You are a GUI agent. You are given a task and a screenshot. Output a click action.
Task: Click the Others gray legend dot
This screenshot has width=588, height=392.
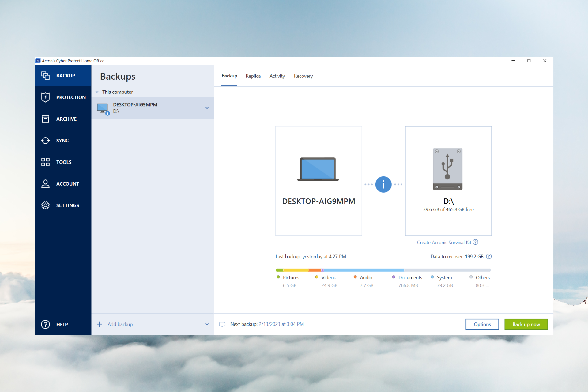pyautogui.click(x=471, y=277)
